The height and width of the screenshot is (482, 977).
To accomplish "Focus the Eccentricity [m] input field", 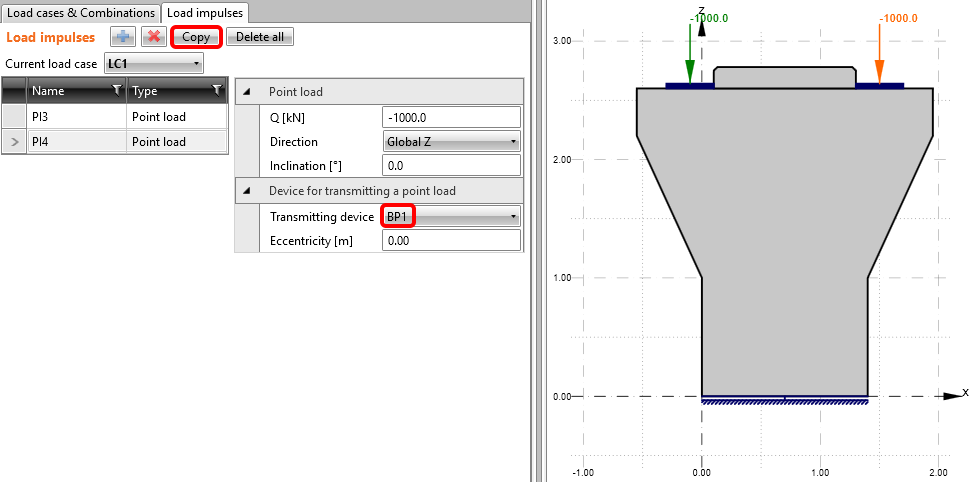I will coord(451,241).
